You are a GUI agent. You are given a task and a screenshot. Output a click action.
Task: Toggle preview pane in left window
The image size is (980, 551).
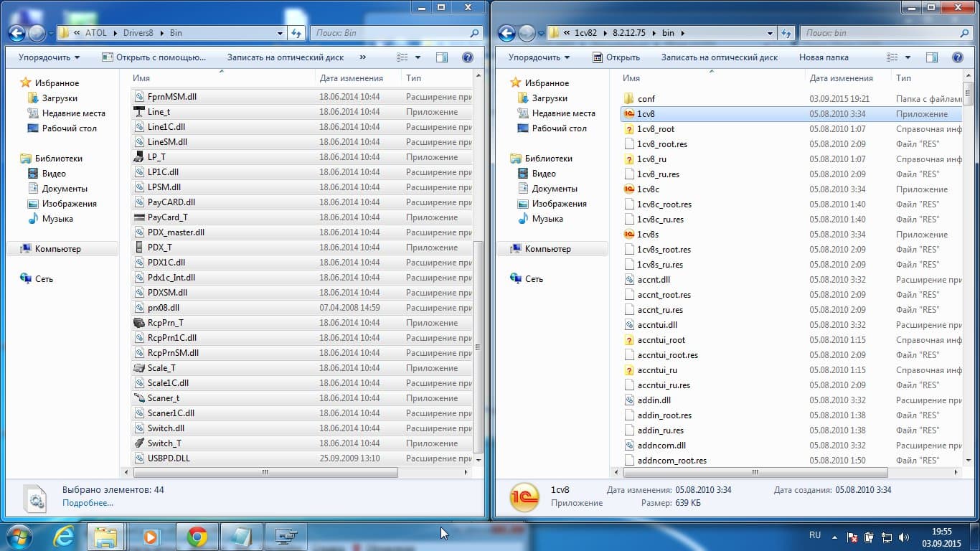442,57
